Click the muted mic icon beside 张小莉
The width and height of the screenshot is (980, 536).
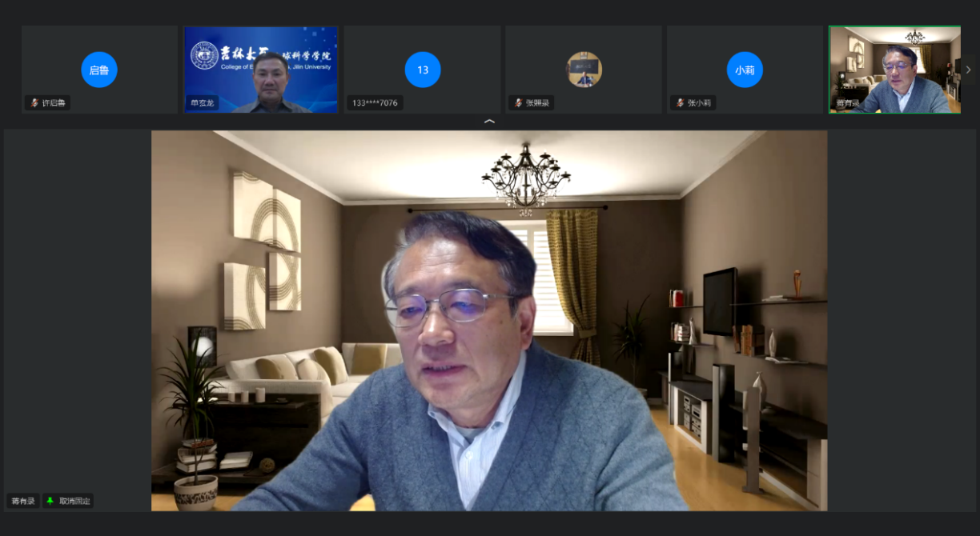(x=680, y=103)
